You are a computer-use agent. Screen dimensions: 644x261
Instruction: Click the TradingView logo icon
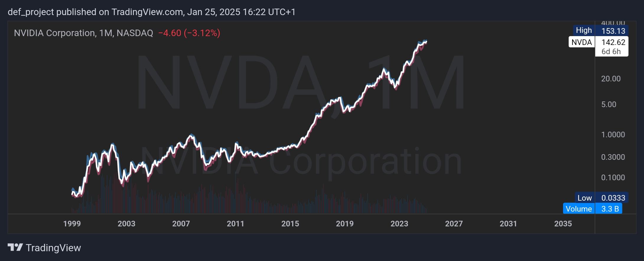(x=15, y=247)
